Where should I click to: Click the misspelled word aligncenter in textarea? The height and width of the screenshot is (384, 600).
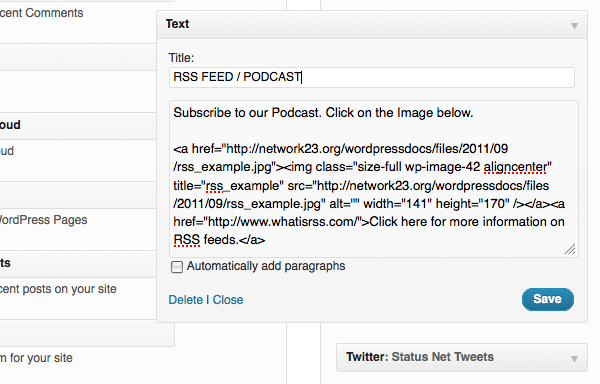(515, 167)
